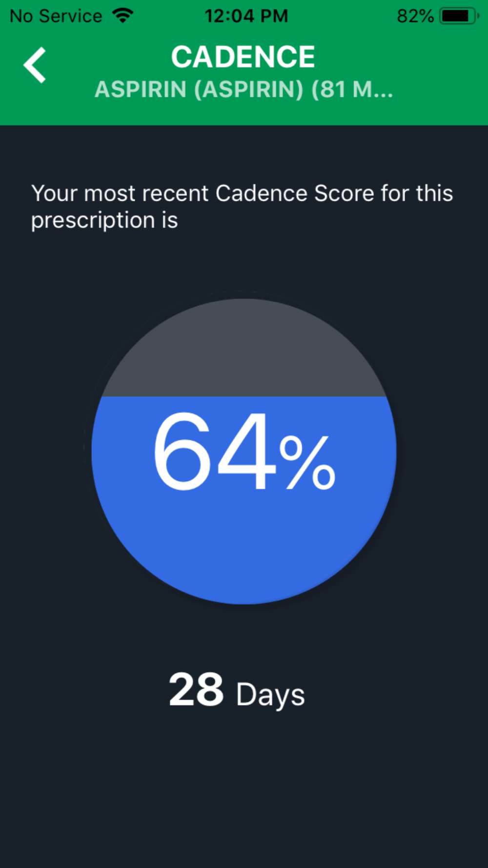
Task: Tap the 12:04 PM clock
Action: [x=246, y=16]
